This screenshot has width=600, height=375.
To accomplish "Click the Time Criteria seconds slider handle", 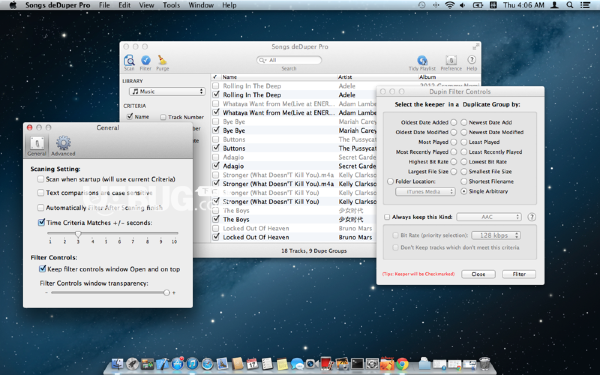I will pos(78,233).
